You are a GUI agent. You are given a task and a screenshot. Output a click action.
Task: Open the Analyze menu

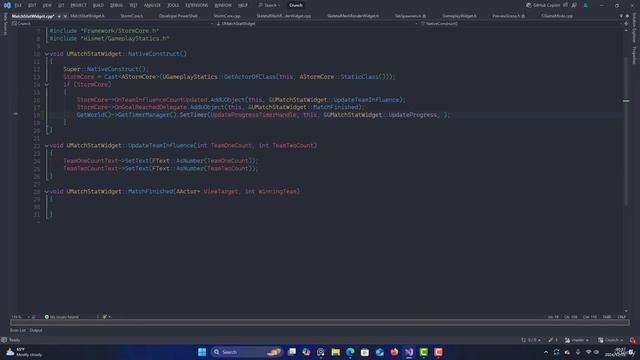pyautogui.click(x=152, y=5)
